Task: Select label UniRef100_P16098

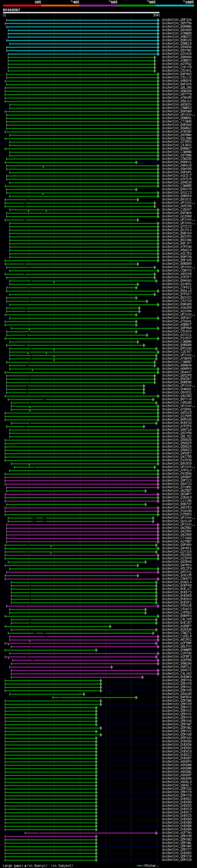Action: 177,511
